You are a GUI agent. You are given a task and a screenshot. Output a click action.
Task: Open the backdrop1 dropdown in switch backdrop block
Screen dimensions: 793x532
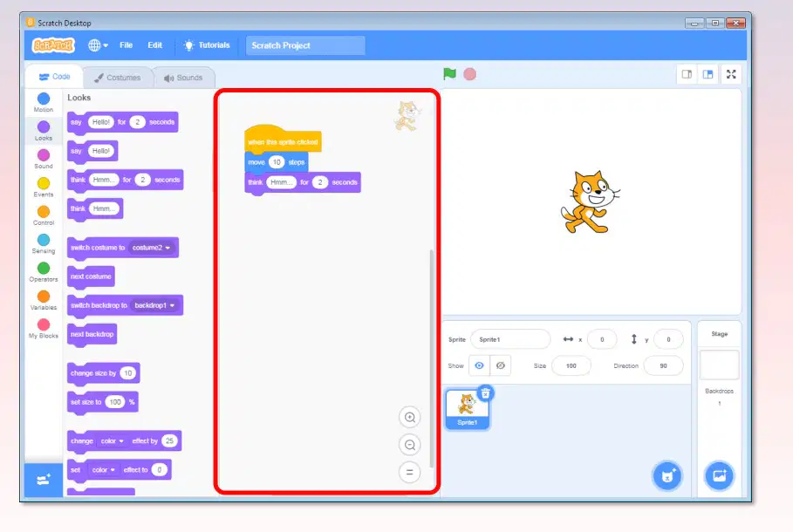(x=154, y=305)
